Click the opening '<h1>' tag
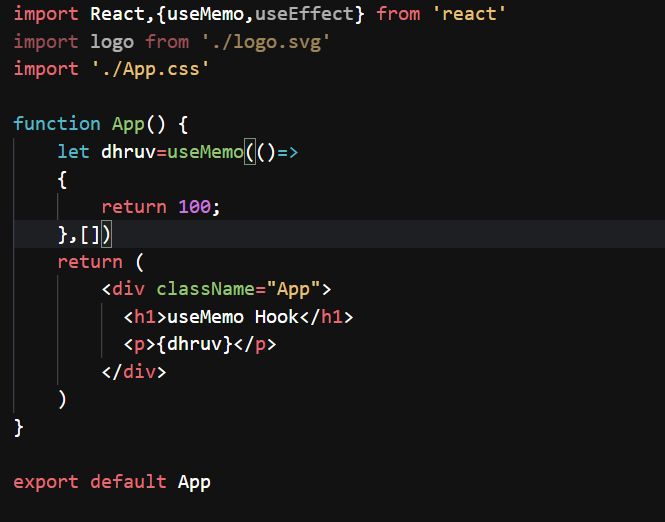 click(x=145, y=317)
